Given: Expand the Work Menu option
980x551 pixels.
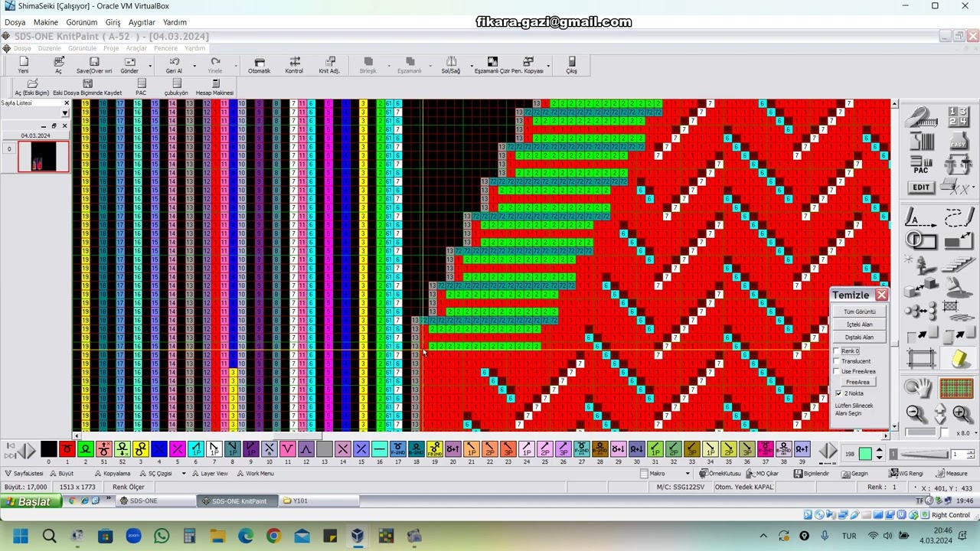Looking at the screenshot, I should tap(255, 473).
